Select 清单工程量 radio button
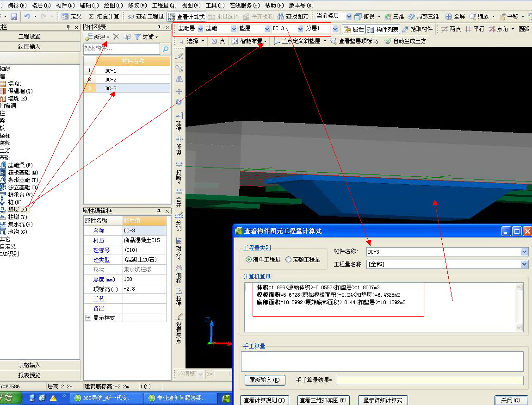This screenshot has width=532, height=405. pos(249,260)
